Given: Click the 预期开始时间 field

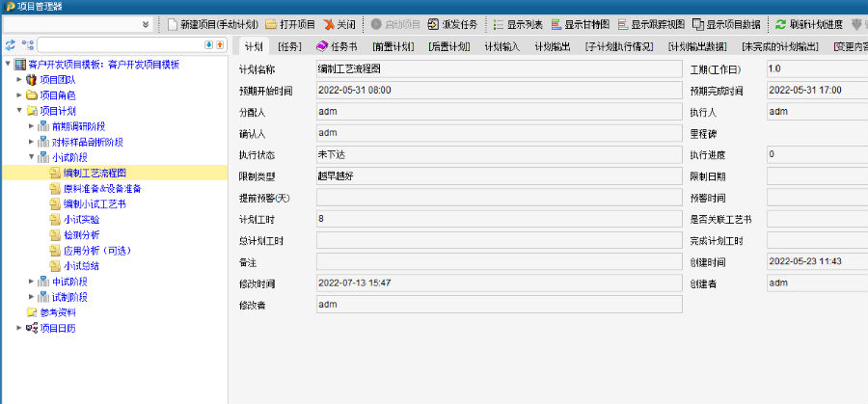Looking at the screenshot, I should coord(500,91).
